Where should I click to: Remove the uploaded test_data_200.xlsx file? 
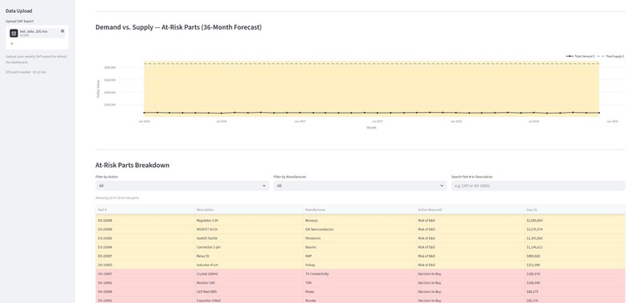point(62,31)
